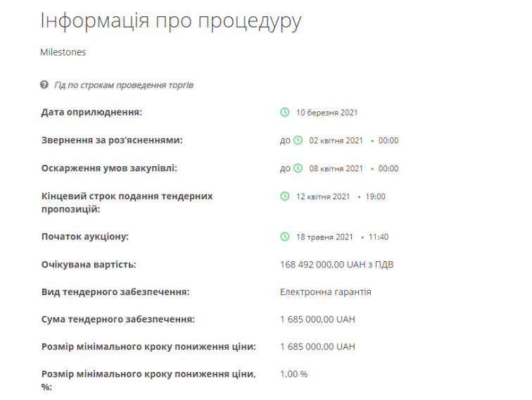Click the Інформація про процедуру heading
The width and height of the screenshot is (532, 400).
171,20
